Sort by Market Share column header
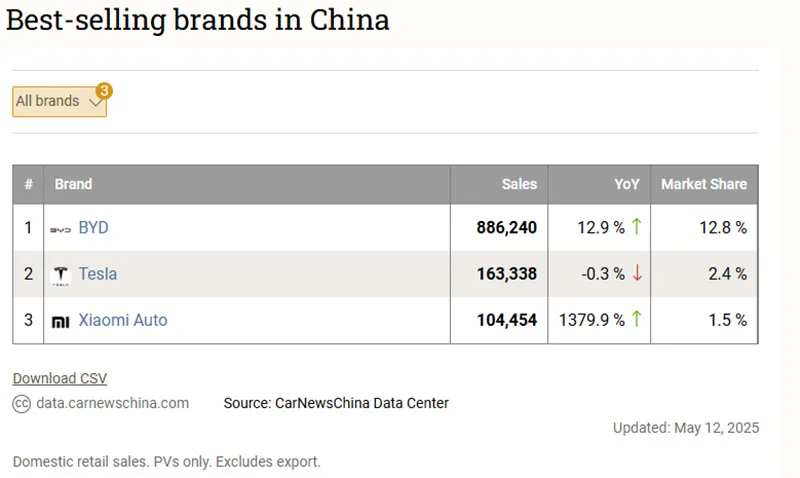The image size is (800, 478). coord(704,184)
